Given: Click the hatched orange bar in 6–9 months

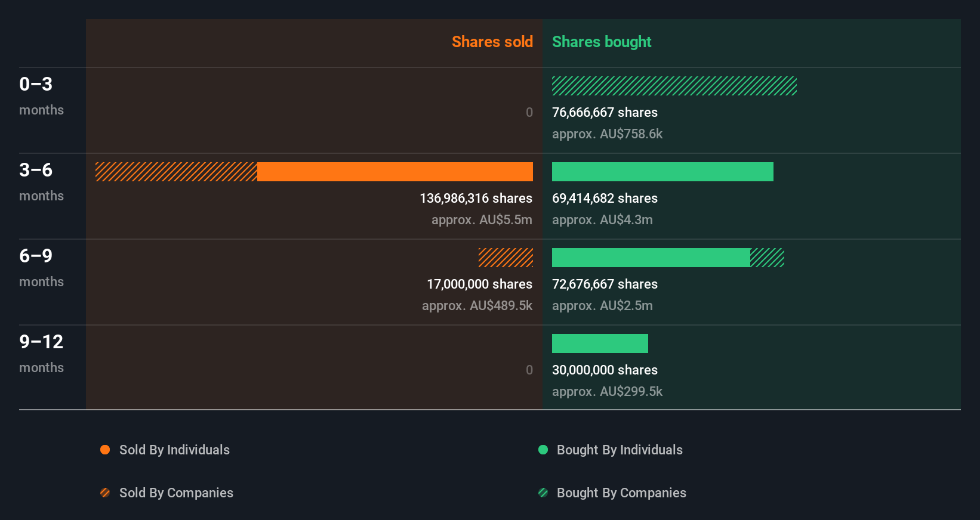Looking at the screenshot, I should [506, 258].
